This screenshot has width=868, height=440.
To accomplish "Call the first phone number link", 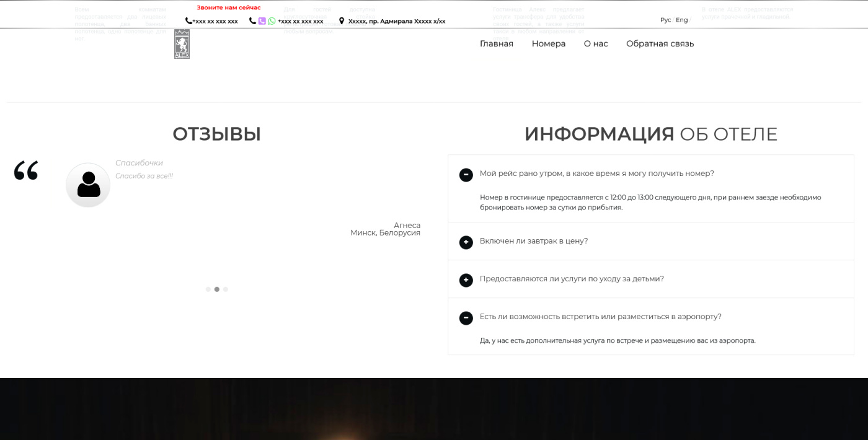I will pyautogui.click(x=215, y=21).
